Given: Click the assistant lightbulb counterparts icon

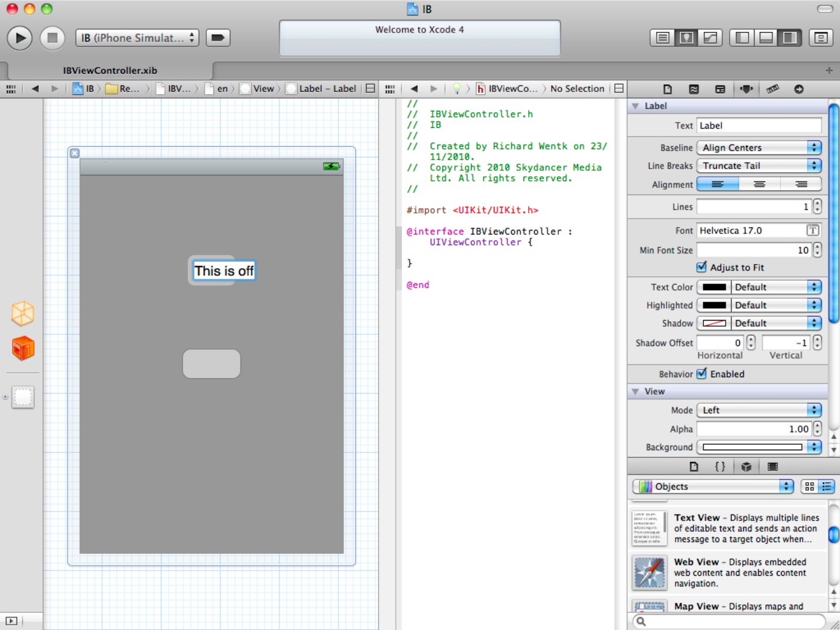Looking at the screenshot, I should [456, 88].
